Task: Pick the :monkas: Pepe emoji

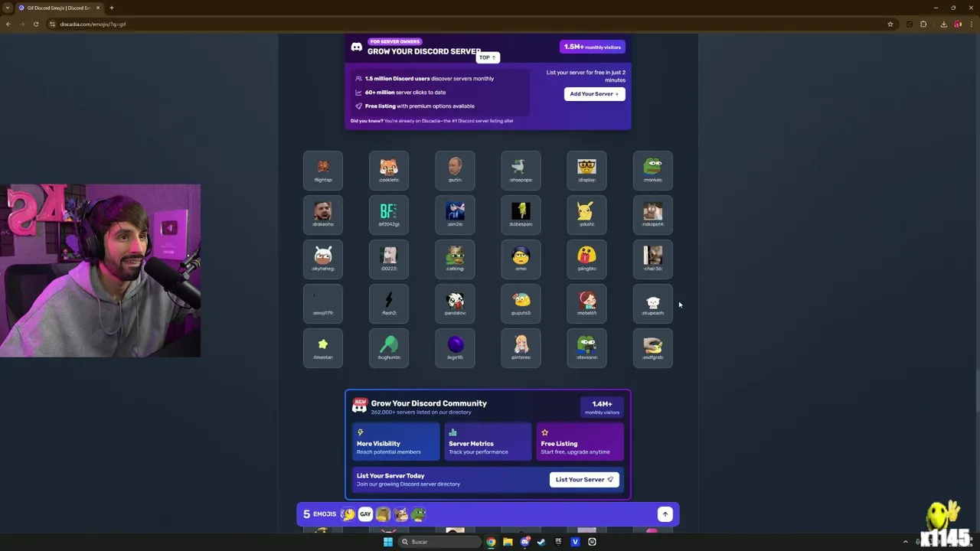Action: pyautogui.click(x=653, y=171)
